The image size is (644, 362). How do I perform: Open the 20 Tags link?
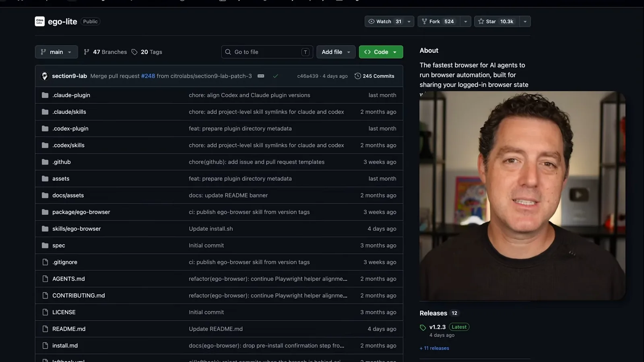[x=147, y=52]
